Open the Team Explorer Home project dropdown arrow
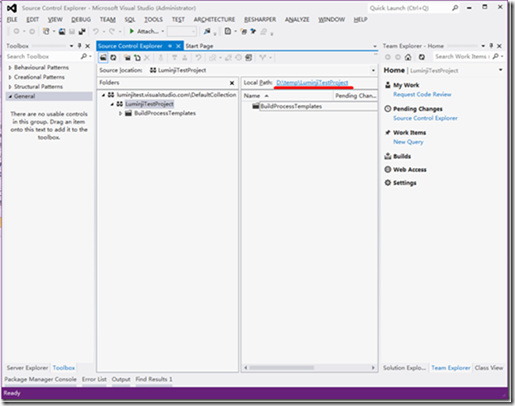 click(x=500, y=70)
